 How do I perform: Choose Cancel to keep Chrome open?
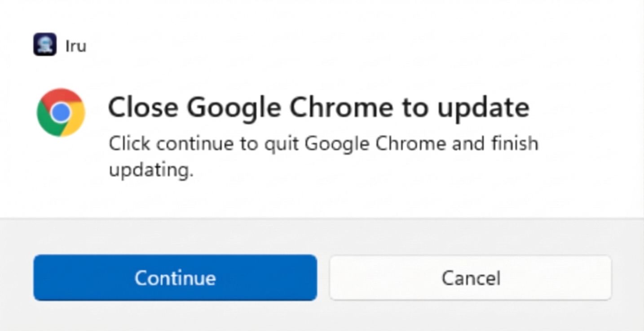[470, 277]
